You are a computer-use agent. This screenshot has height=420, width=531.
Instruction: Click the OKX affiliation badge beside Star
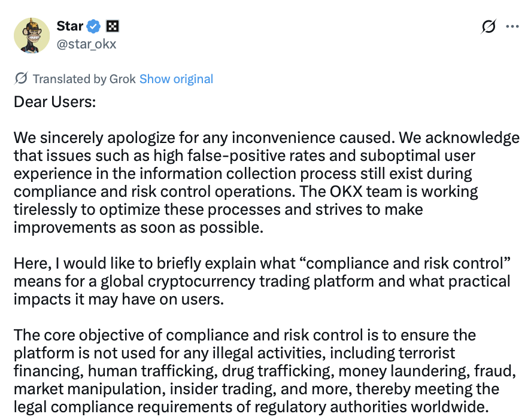(112, 26)
